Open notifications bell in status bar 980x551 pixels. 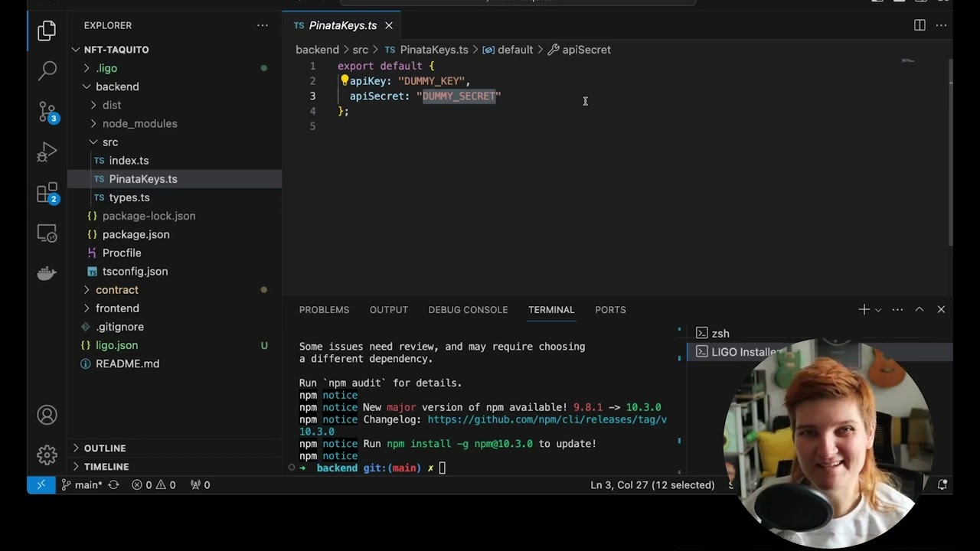942,484
